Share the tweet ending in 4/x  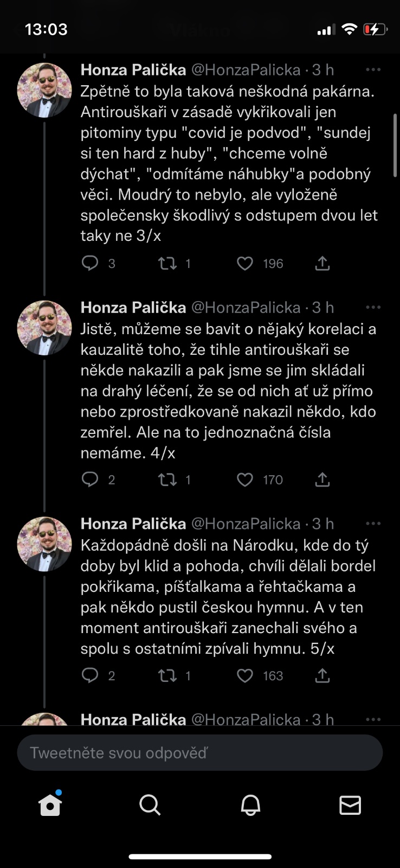[x=322, y=480]
